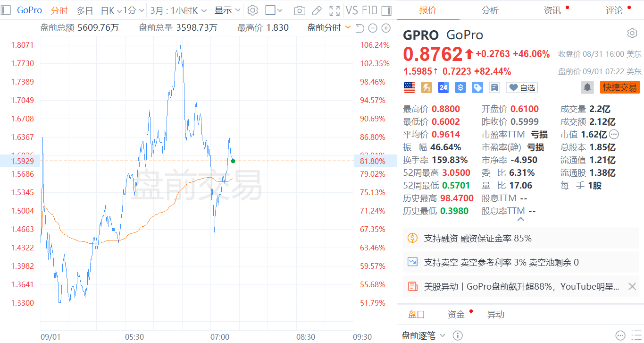Click the 快捷交易 button
The height and width of the screenshot is (343, 644).
(x=620, y=87)
